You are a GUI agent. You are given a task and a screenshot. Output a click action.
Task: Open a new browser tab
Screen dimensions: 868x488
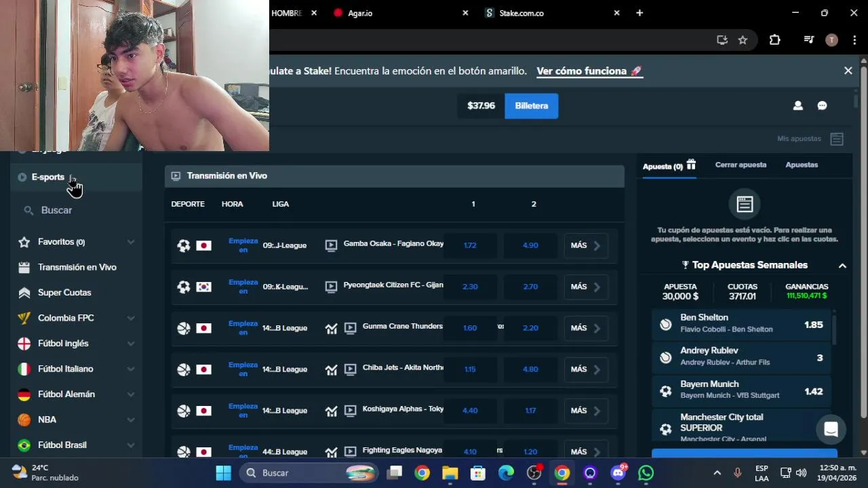[x=639, y=13]
